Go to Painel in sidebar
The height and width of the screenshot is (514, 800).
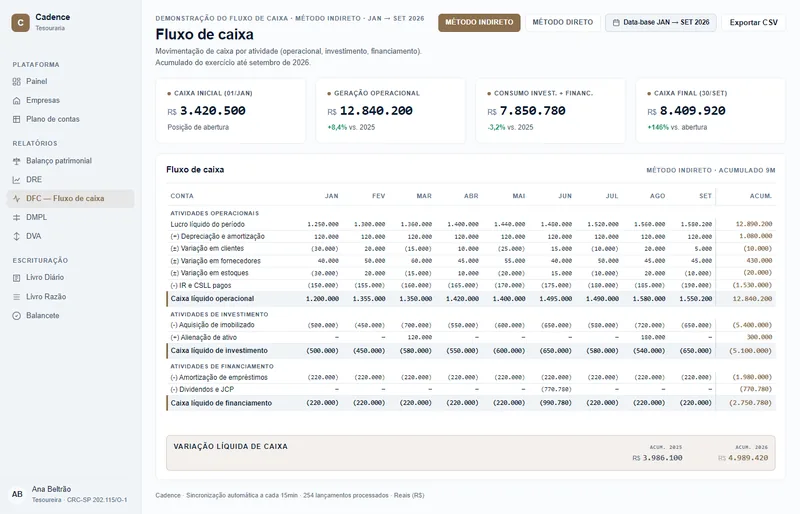[70, 82]
